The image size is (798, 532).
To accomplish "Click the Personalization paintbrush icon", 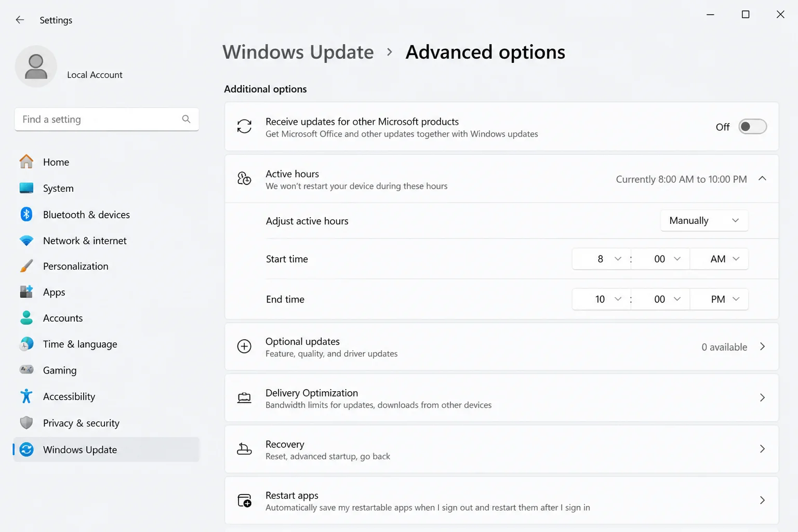I will point(26,266).
